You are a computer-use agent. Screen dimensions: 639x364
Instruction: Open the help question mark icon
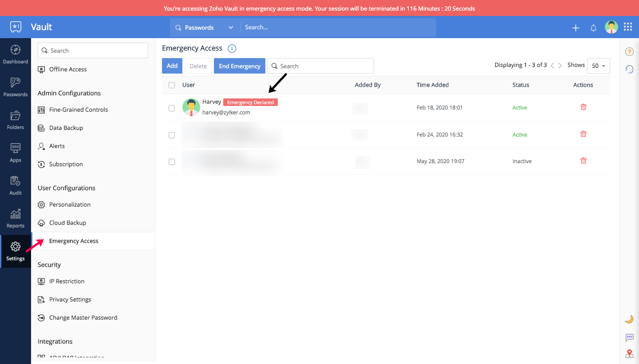click(629, 52)
